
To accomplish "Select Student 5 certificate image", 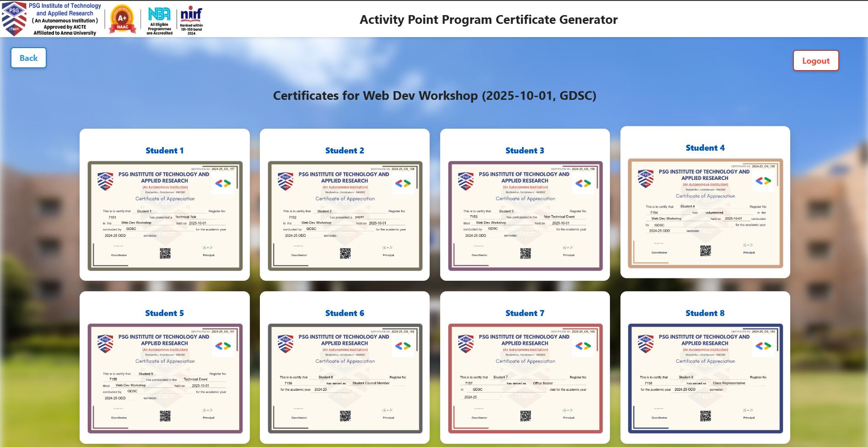I will pos(165,378).
